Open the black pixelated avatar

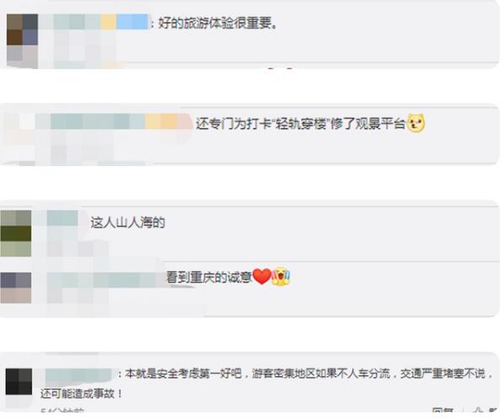click(19, 381)
